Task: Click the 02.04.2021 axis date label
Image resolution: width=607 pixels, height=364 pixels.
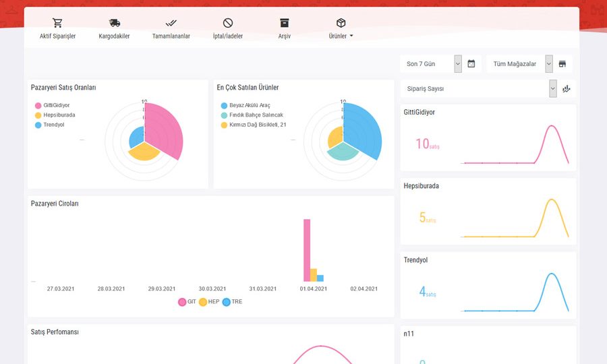Action: pyautogui.click(x=364, y=289)
